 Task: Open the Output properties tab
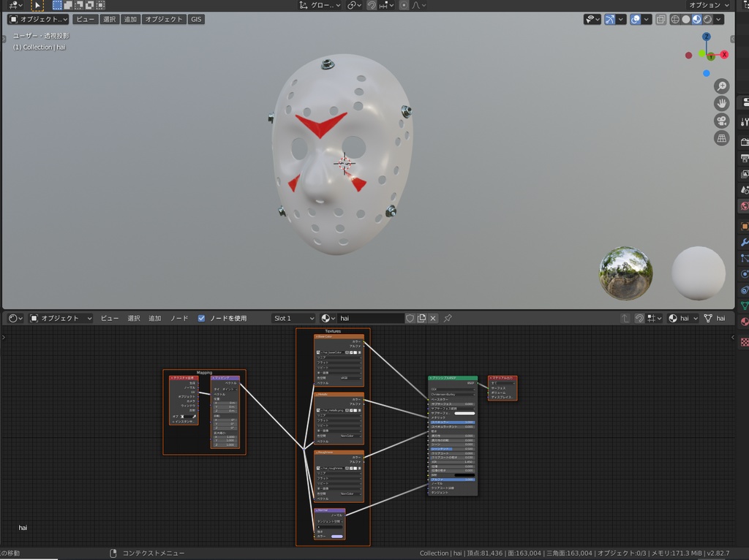[x=744, y=158]
